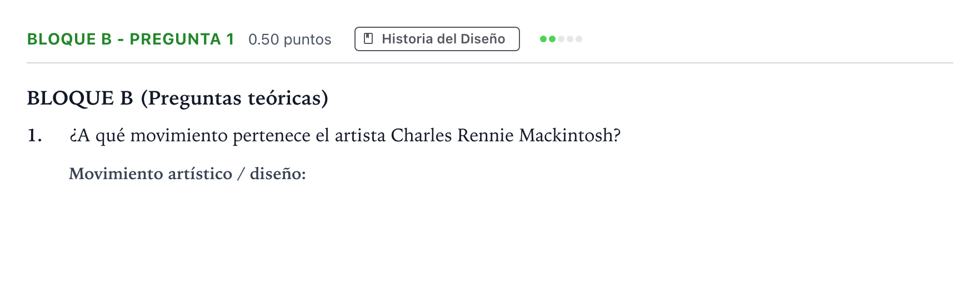This screenshot has height=286, width=980.
Task: Click the word PREGUNTA in the header
Action: [175, 39]
